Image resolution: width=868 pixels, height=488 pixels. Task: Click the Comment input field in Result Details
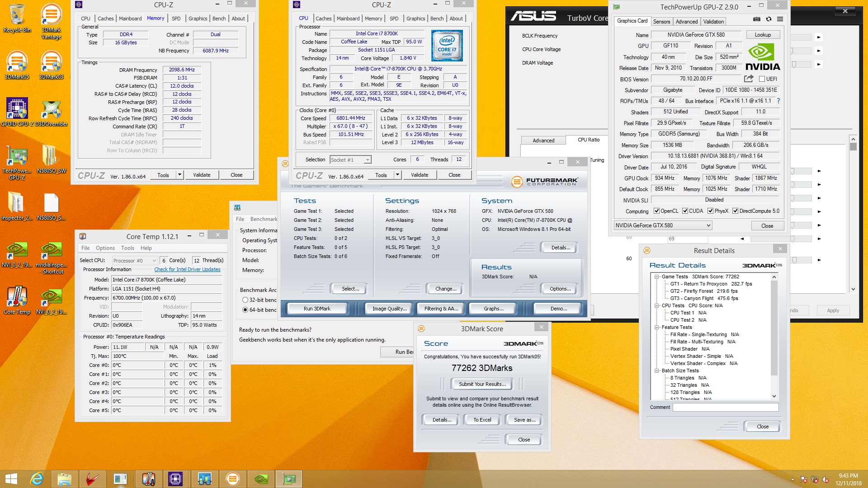pos(726,407)
